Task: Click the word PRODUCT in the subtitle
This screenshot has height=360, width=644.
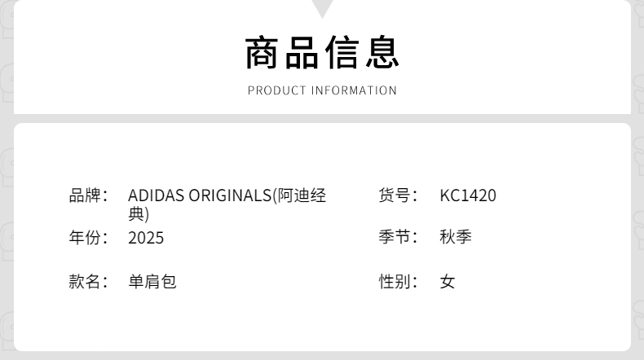Action: click(x=276, y=90)
